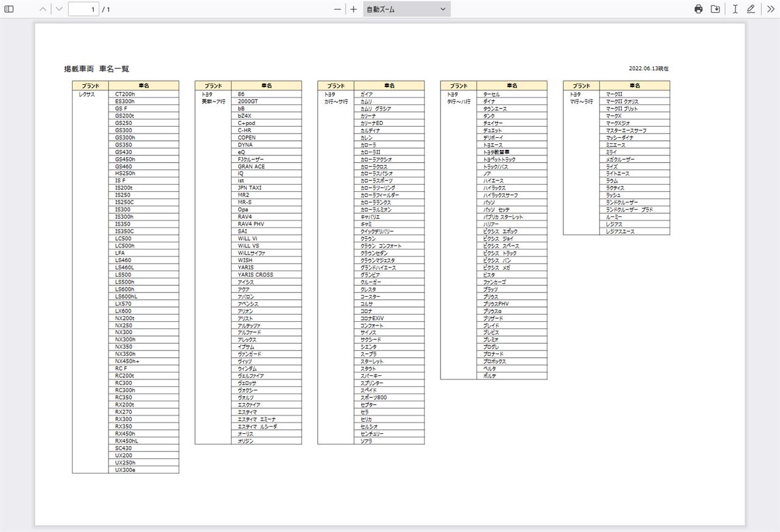Viewport: 780px width, 532px height.
Task: Click the スポーツ800 cell
Action: click(x=389, y=397)
